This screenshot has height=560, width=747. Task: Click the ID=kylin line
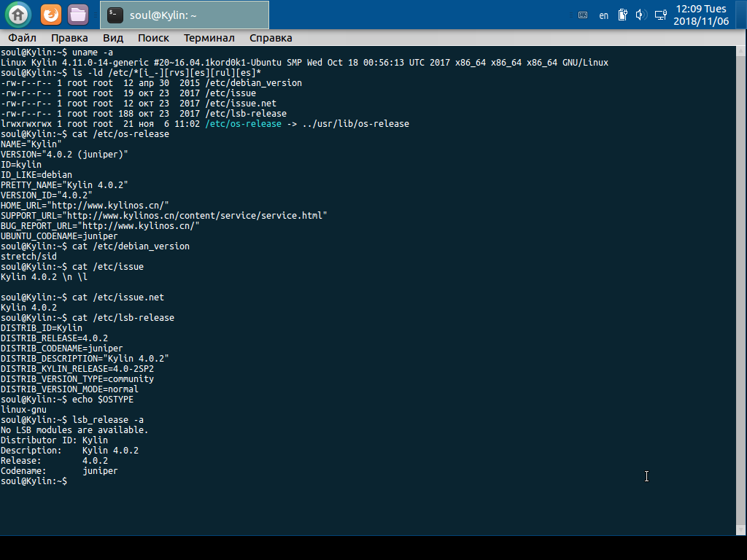(21, 165)
